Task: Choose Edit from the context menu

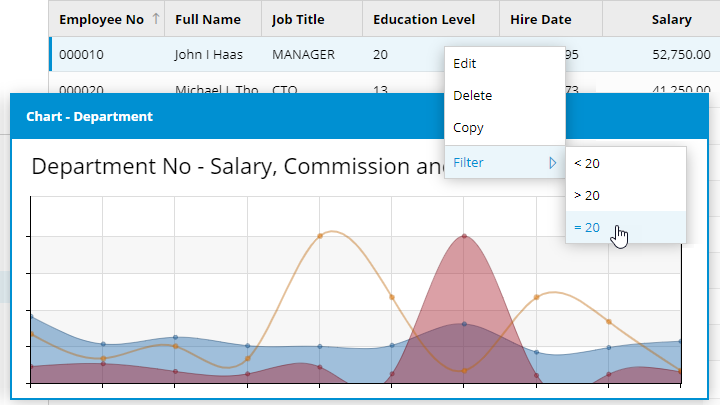Action: (465, 63)
